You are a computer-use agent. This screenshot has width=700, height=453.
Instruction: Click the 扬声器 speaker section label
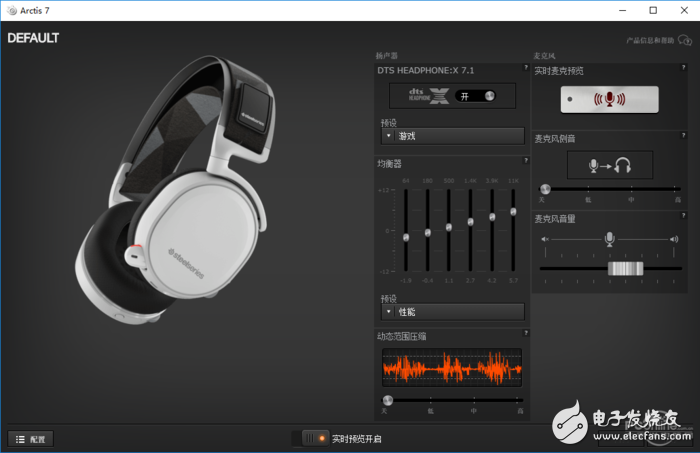coord(386,56)
